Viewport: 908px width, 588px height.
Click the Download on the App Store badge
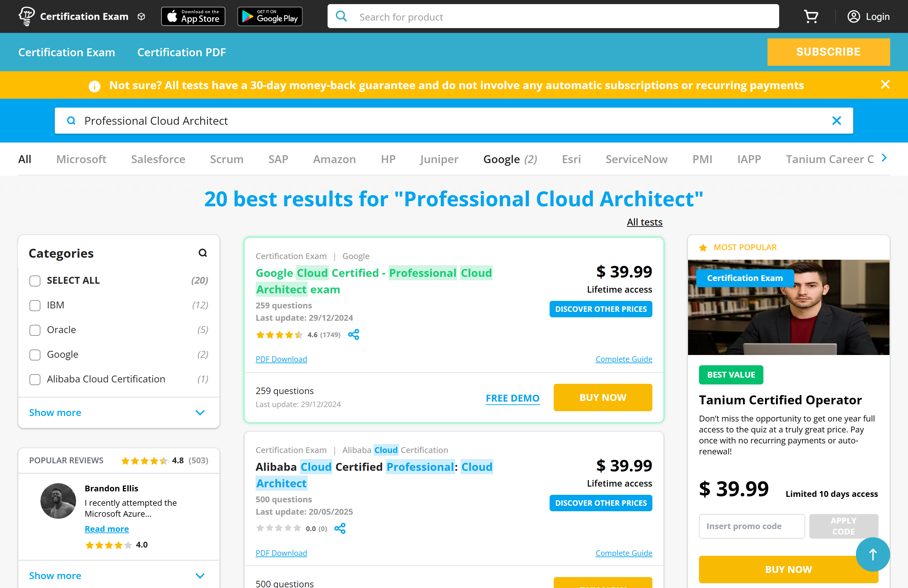pos(193,17)
